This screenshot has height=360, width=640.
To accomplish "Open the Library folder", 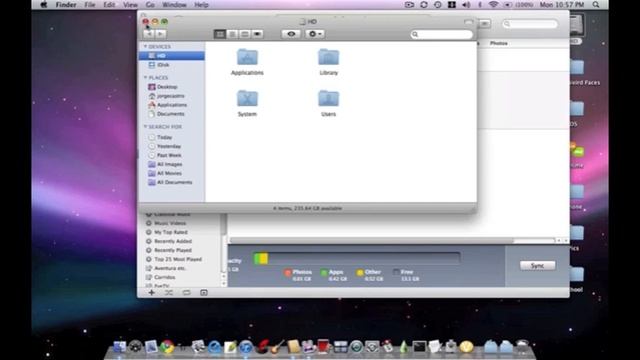I will (329, 62).
